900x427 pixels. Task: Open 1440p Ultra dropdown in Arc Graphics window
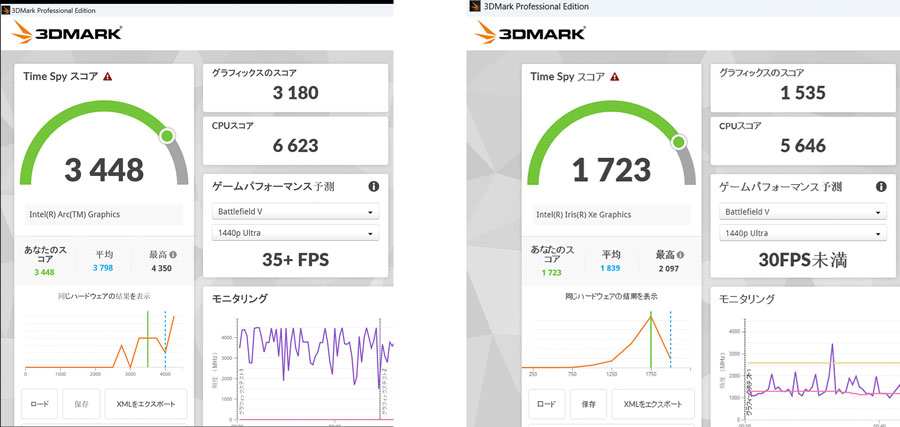click(x=296, y=233)
